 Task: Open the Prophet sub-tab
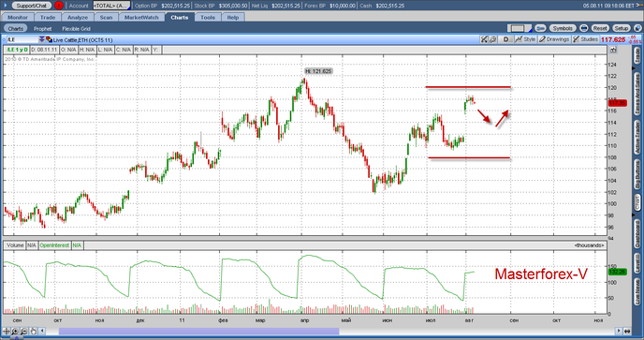43,29
